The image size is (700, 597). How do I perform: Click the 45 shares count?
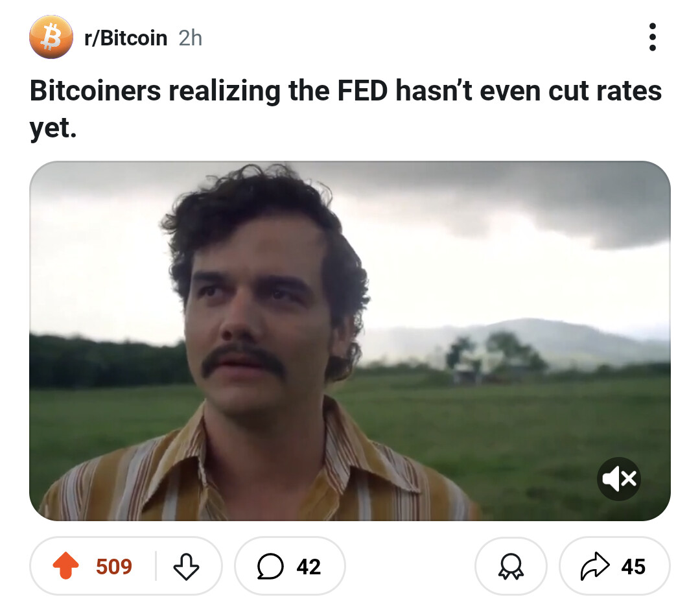click(x=633, y=566)
